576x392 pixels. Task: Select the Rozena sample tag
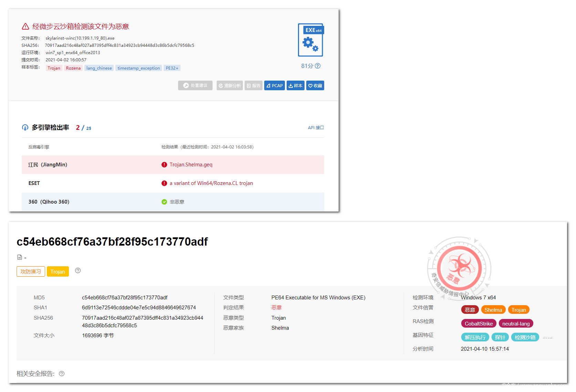[73, 68]
